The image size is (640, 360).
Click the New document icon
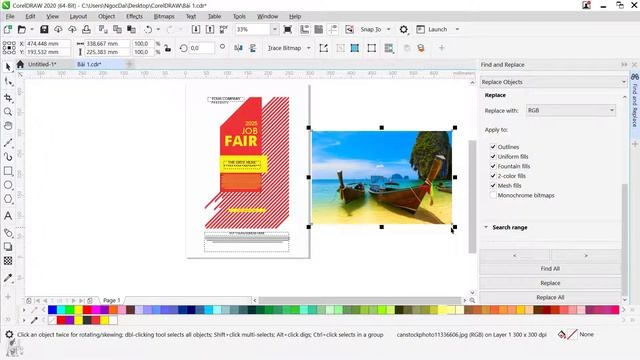click(7, 29)
